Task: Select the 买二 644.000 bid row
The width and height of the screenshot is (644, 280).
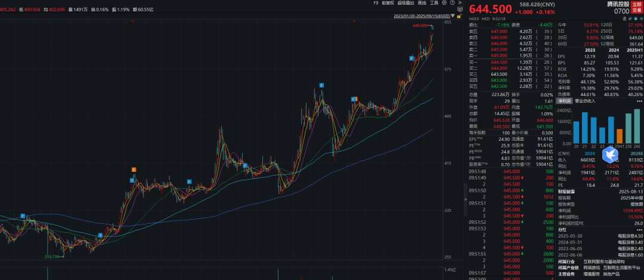Action: tap(512, 68)
